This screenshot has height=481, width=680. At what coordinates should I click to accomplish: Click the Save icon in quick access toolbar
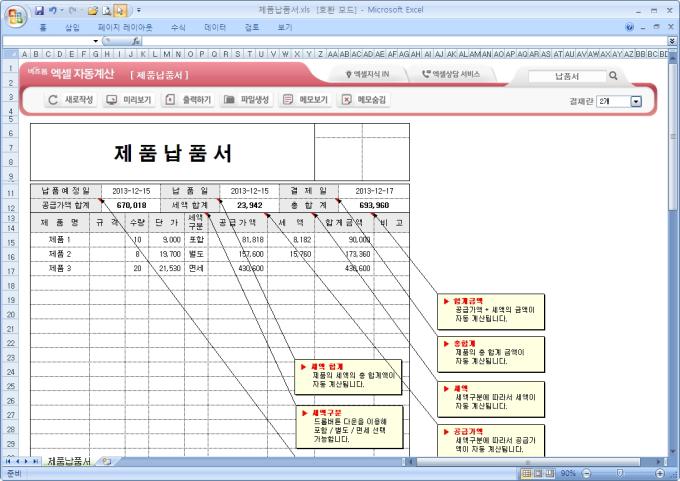39,10
